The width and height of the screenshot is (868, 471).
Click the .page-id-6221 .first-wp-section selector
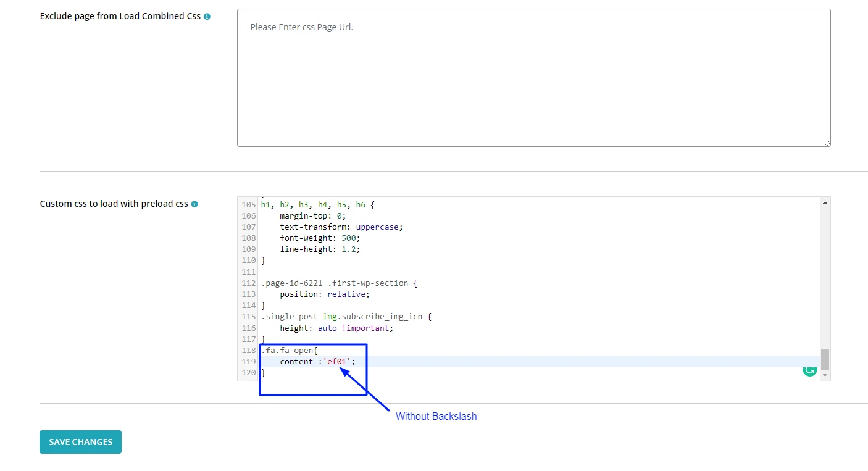coord(339,283)
